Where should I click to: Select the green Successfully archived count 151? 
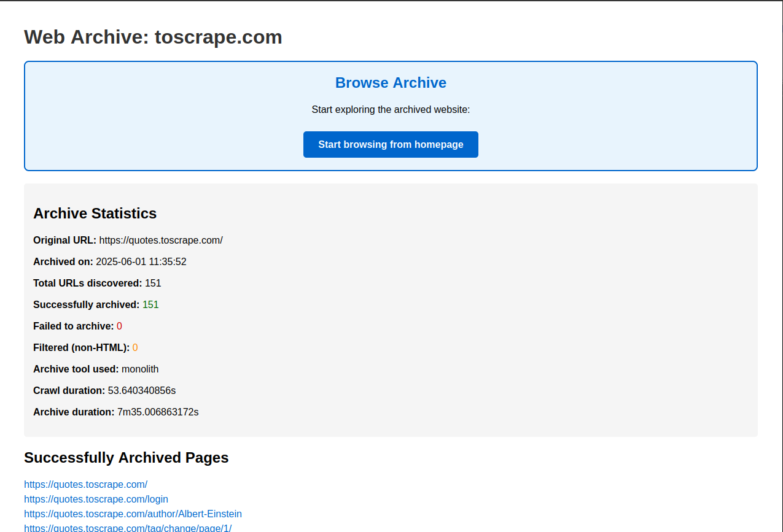point(150,304)
